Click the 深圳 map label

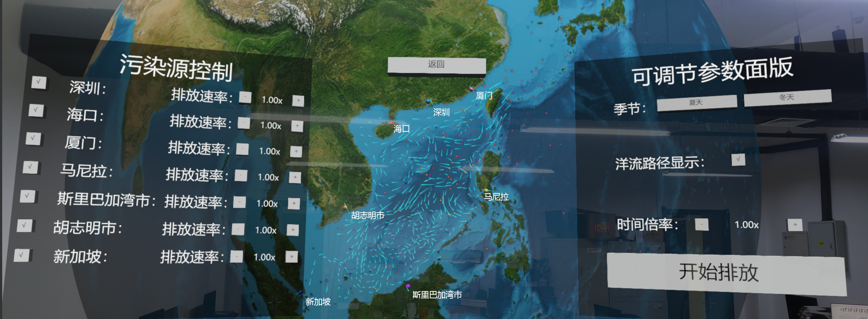tap(441, 112)
